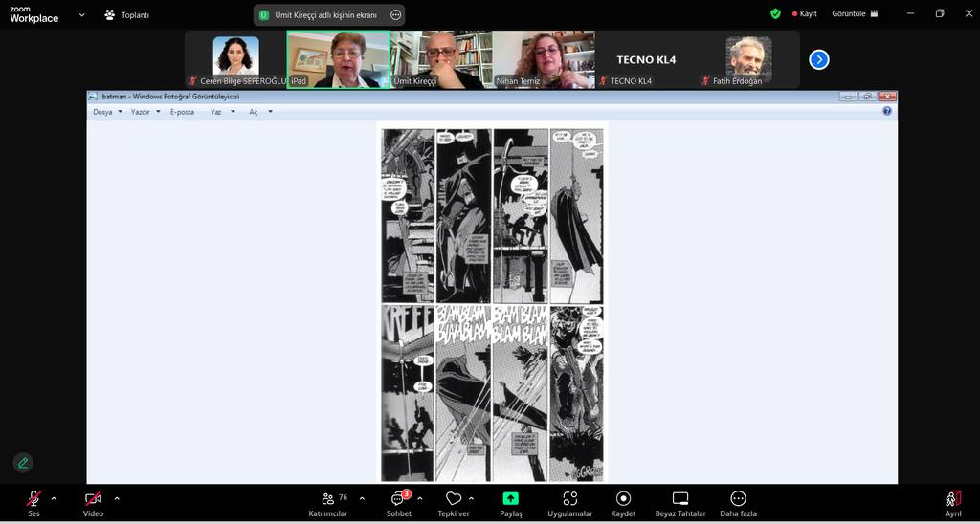The image size is (980, 524).
Task: Expand the arrow beside Tepki ver
Action: [471, 498]
